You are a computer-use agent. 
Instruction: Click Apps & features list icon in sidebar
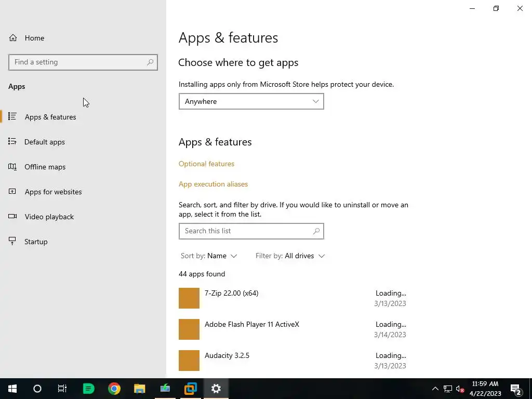(12, 116)
